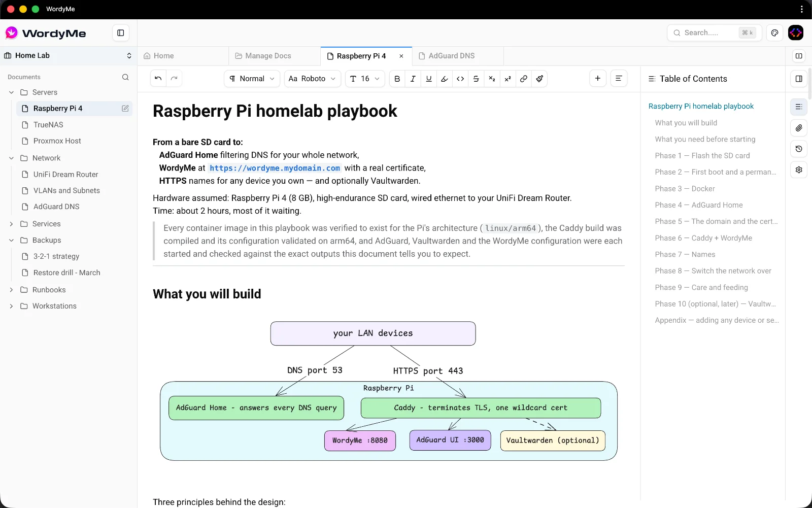
Task: Open the TrueNAS document
Action: pyautogui.click(x=74, y=125)
